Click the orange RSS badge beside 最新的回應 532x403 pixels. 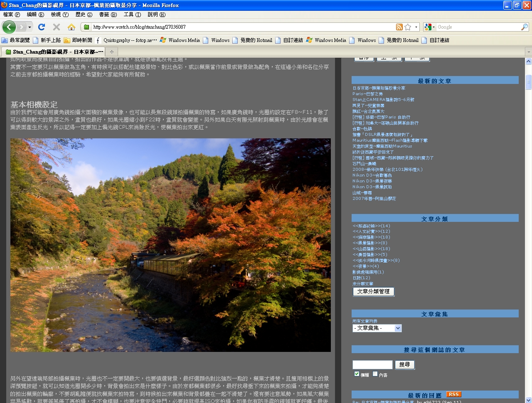(x=453, y=394)
